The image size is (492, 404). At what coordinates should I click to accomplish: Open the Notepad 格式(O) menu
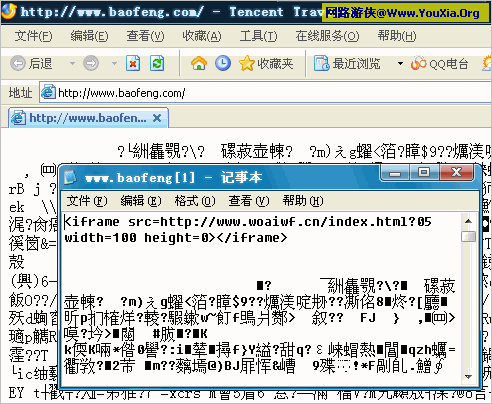[x=195, y=201]
